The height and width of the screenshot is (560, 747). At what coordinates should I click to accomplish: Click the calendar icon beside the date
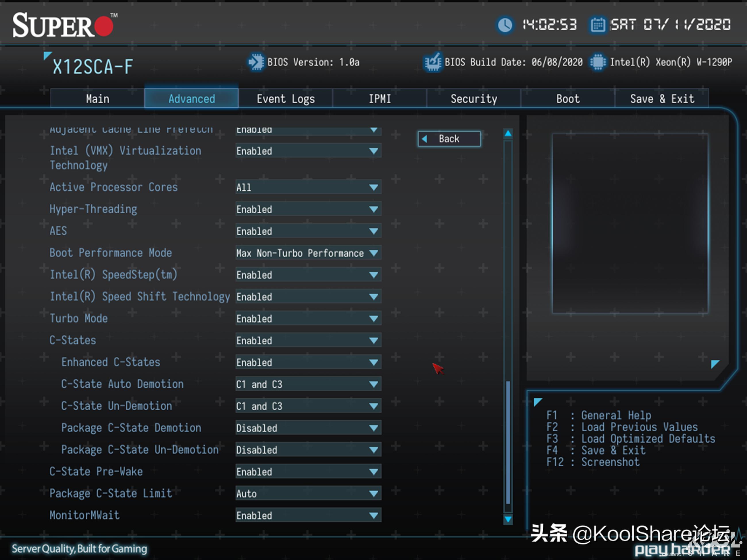[x=598, y=25]
